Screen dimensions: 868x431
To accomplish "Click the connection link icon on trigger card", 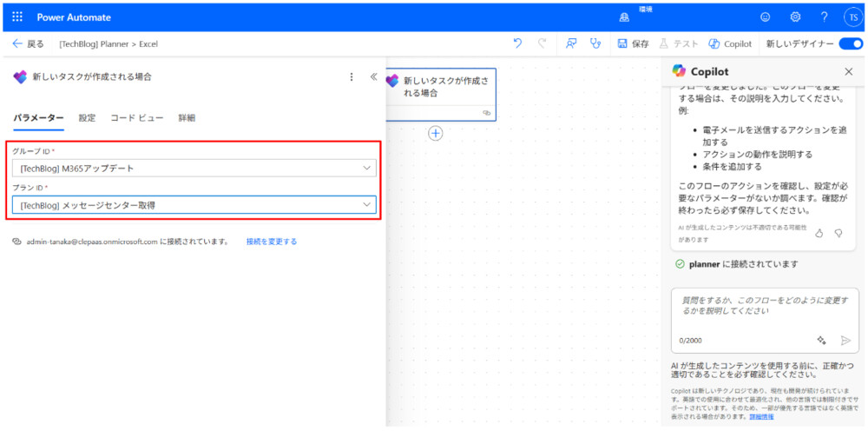I will pyautogui.click(x=487, y=112).
